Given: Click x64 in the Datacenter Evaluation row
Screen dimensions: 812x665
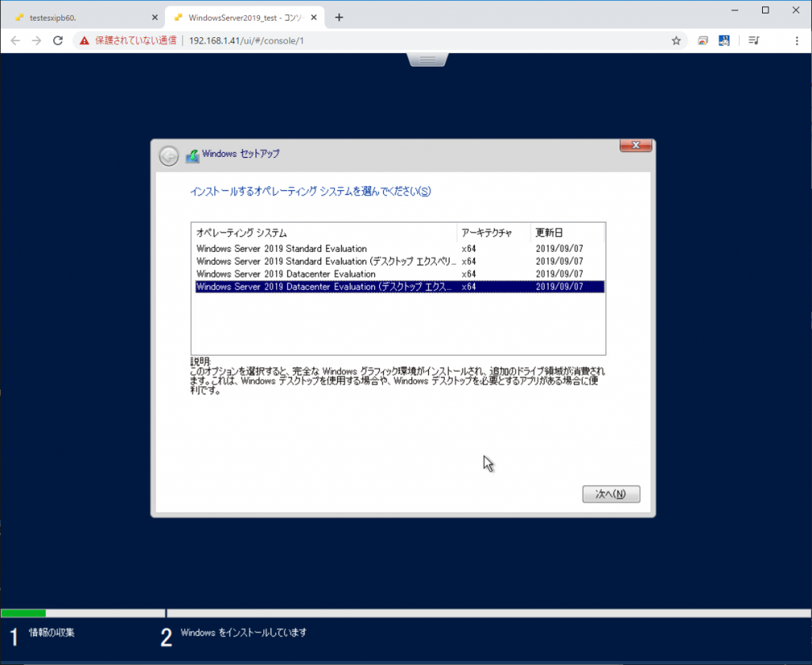Looking at the screenshot, I should [x=469, y=273].
